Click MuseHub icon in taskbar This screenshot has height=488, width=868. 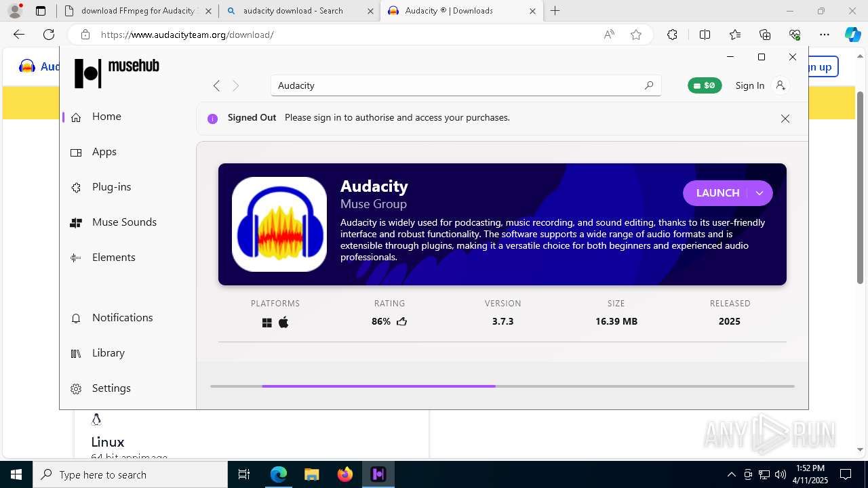point(378,474)
